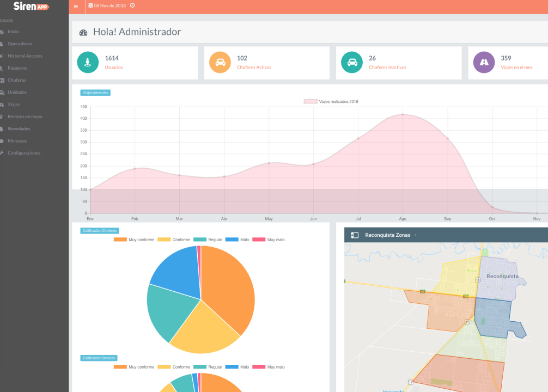Open Choferes in the sidebar
548x392 pixels.
pyautogui.click(x=17, y=80)
